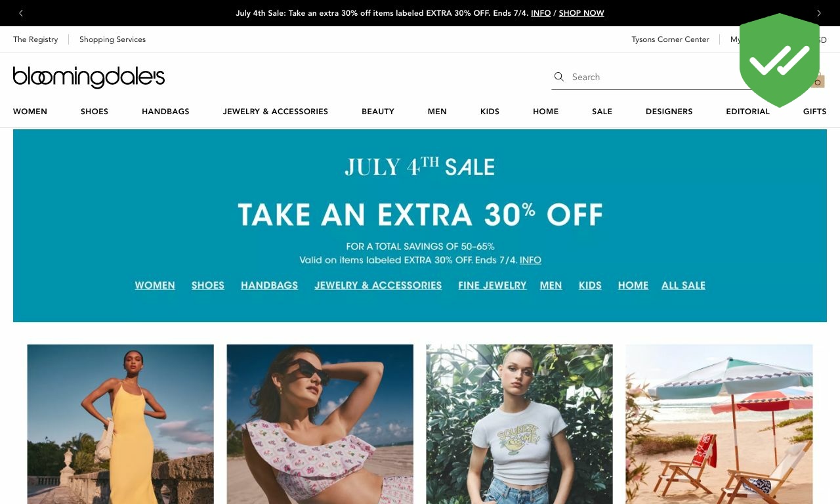Open the beach umbrella and chairs image

(719, 424)
